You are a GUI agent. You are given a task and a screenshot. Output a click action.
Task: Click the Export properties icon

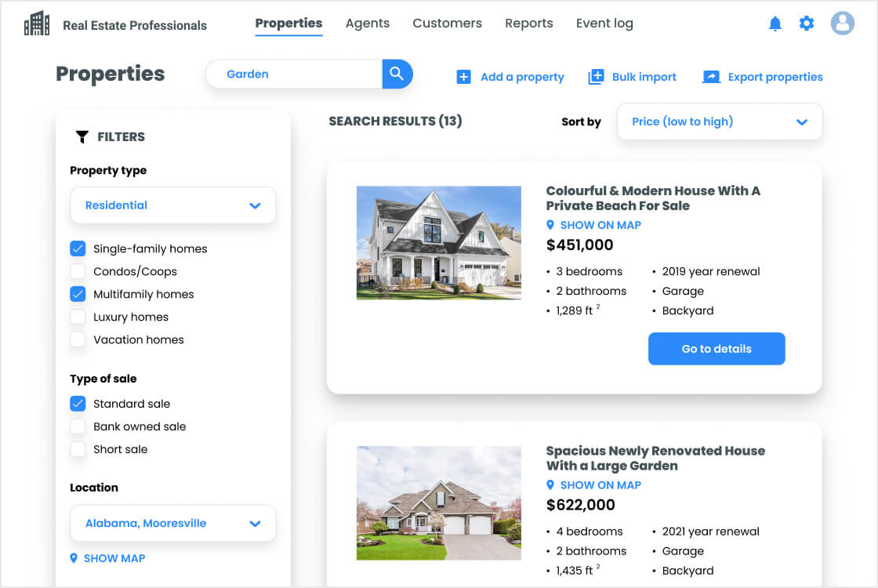tap(711, 77)
